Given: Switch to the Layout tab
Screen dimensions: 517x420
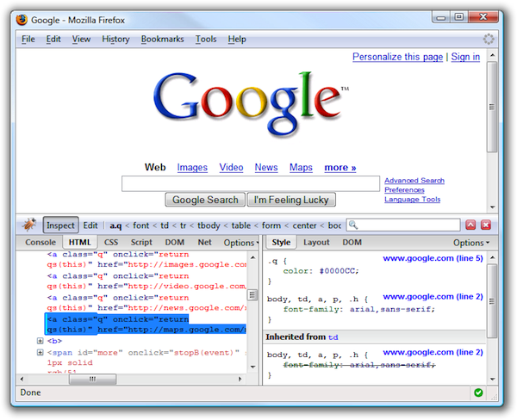Looking at the screenshot, I should (x=316, y=242).
